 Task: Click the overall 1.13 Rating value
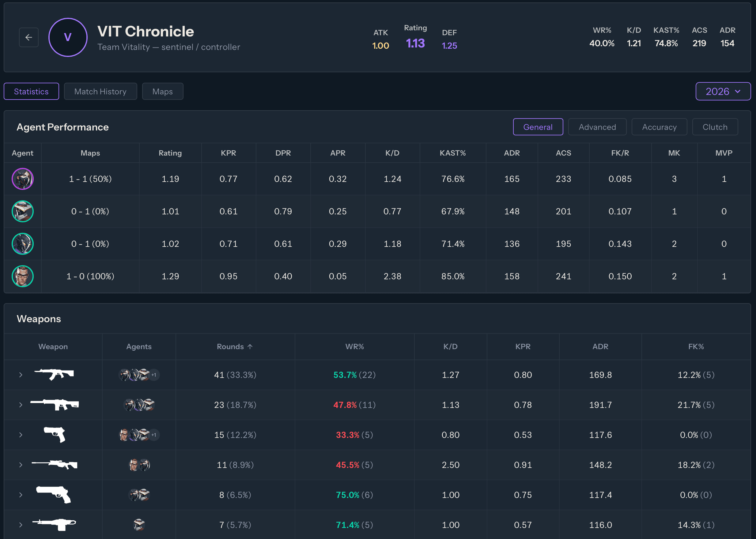(415, 43)
